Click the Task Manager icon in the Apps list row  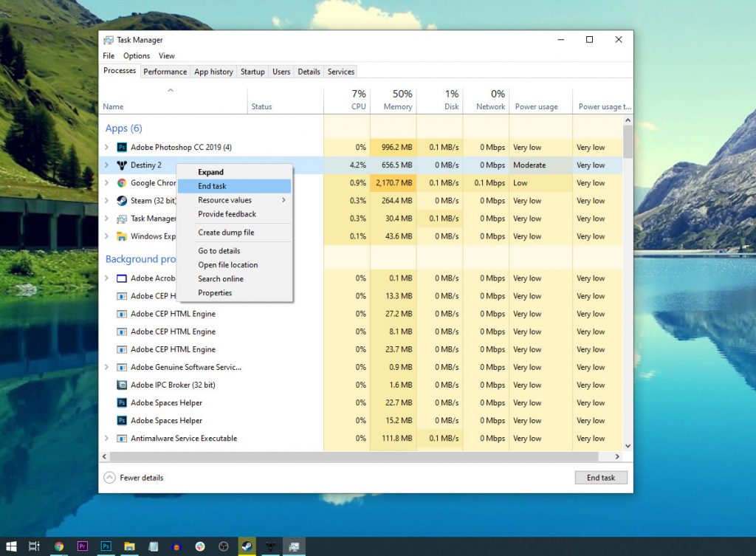[x=122, y=219]
